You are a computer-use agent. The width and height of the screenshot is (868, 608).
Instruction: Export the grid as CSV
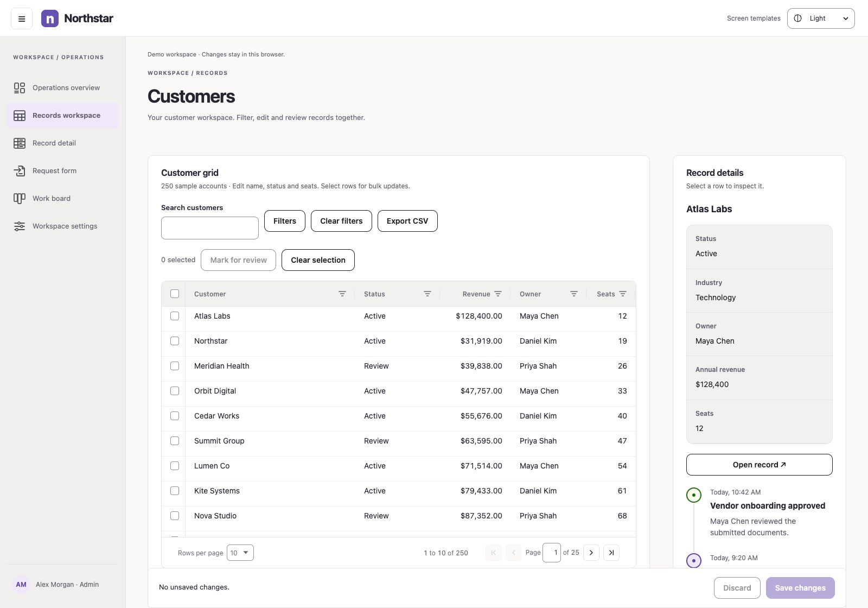tap(407, 221)
